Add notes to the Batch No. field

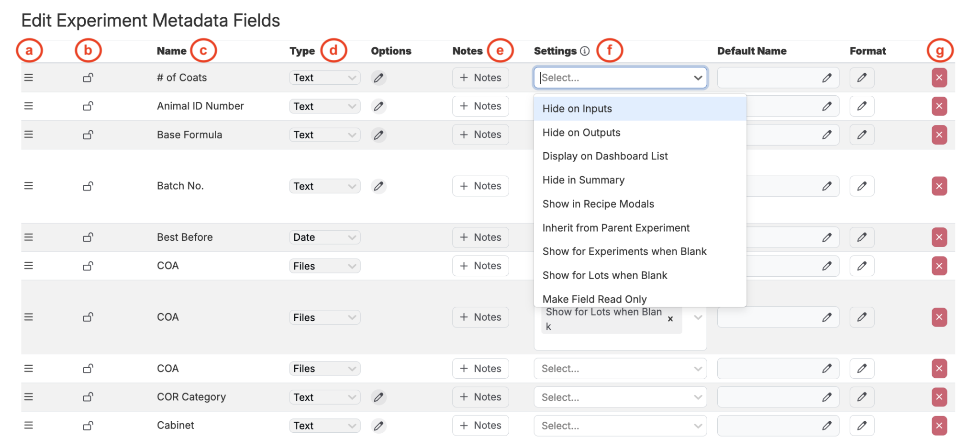click(x=480, y=186)
